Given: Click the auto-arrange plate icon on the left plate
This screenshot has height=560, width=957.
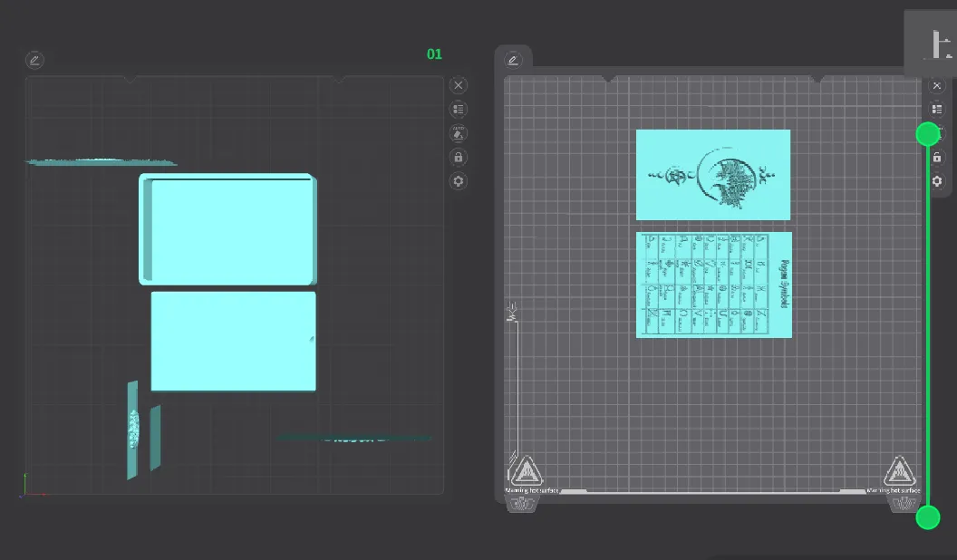Looking at the screenshot, I should [x=458, y=132].
